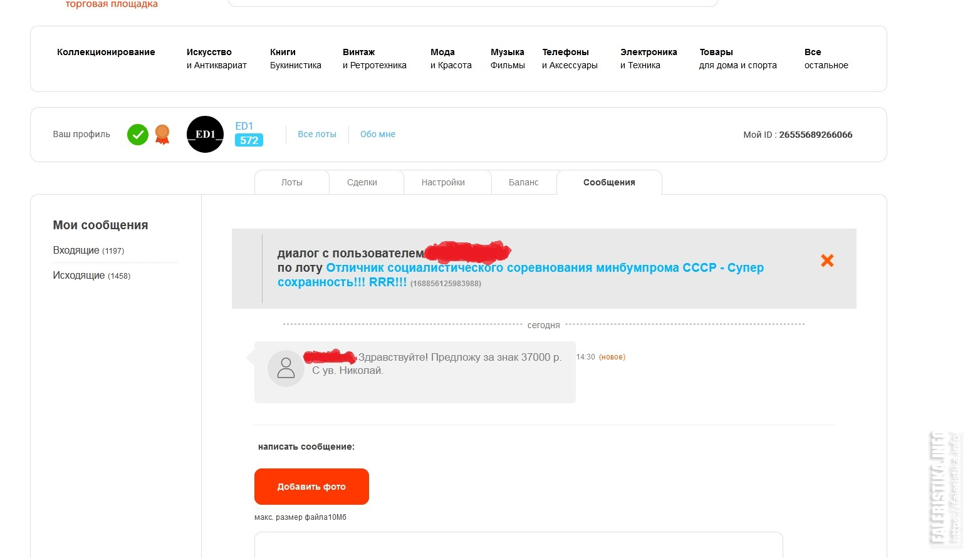
Task: Open the lot title link
Action: (545, 268)
